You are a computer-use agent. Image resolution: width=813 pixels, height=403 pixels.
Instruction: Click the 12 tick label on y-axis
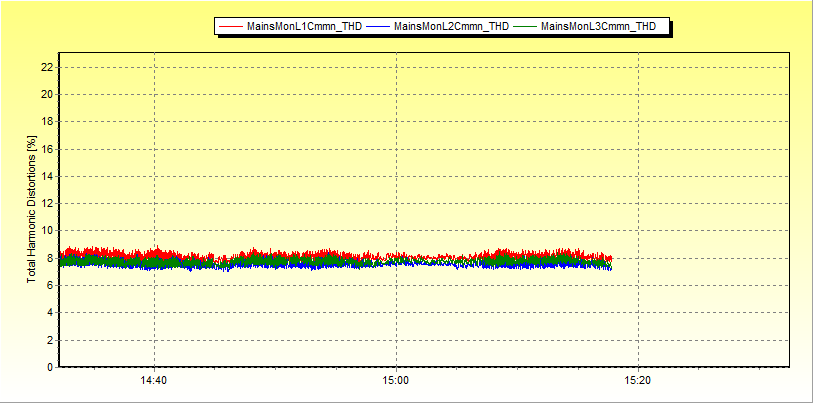47,204
